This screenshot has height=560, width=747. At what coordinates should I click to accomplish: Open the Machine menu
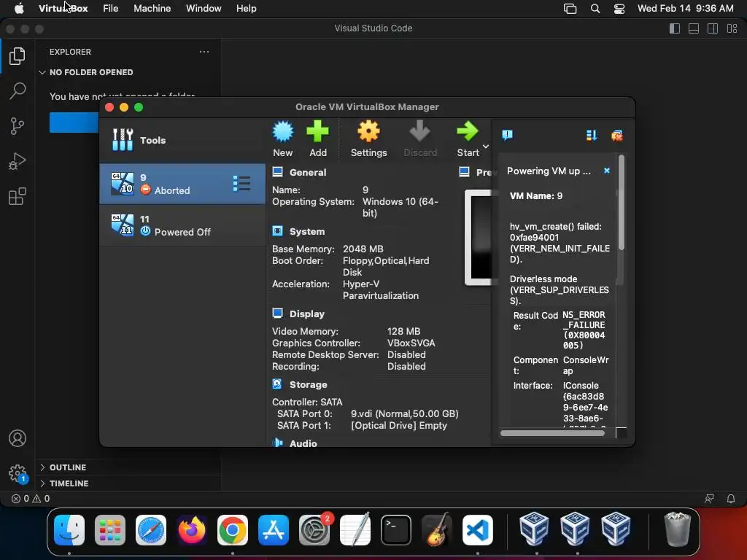point(152,8)
